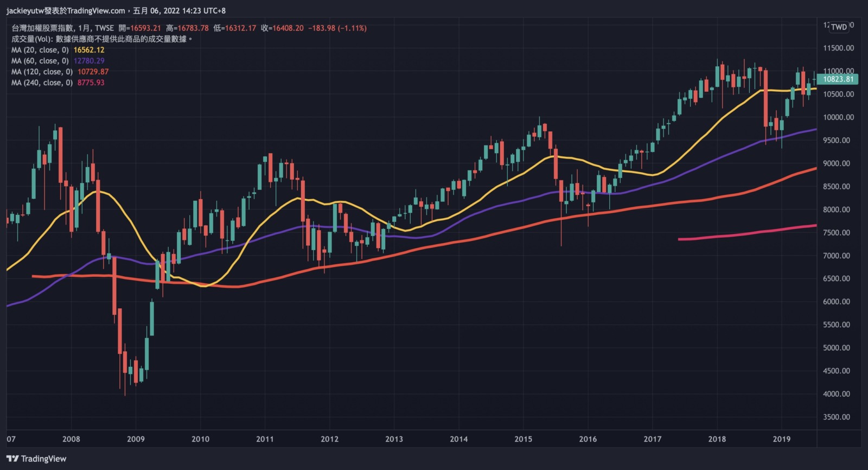Click the 2016 label on time axis
This screenshot has height=470, width=868.
coord(588,439)
